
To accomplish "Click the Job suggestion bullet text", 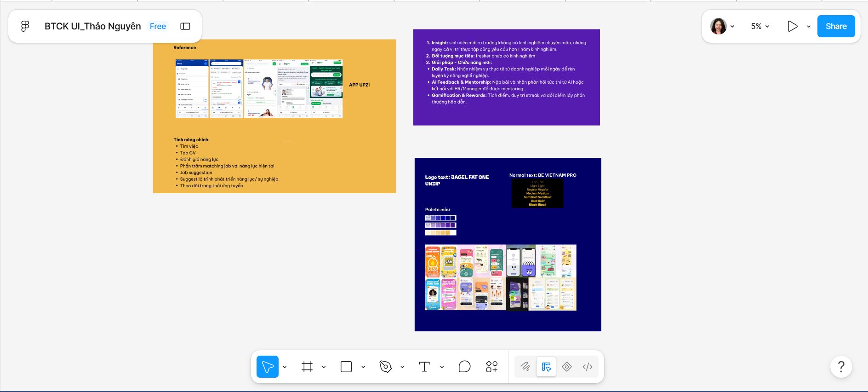I will 196,173.
